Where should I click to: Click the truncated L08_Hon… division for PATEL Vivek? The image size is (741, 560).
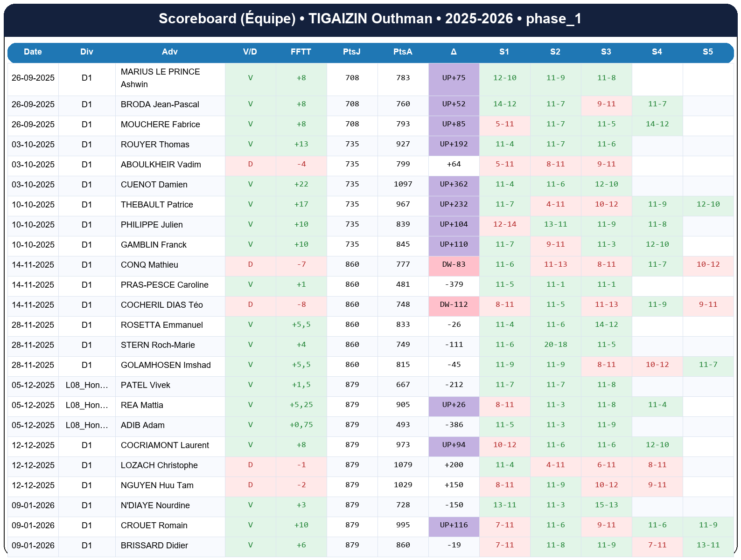click(87, 385)
